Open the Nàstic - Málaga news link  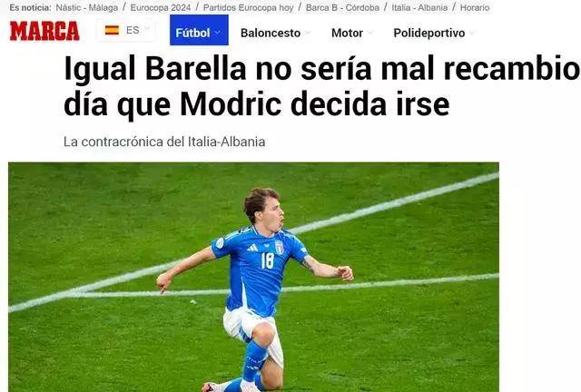(87, 7)
